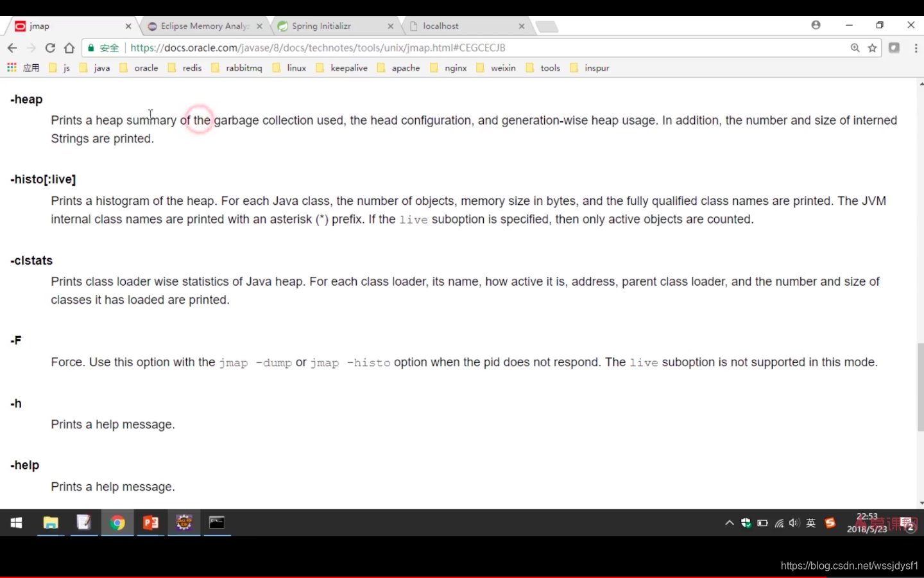Click the -histo[:live] option heading
924x578 pixels.
click(x=43, y=179)
